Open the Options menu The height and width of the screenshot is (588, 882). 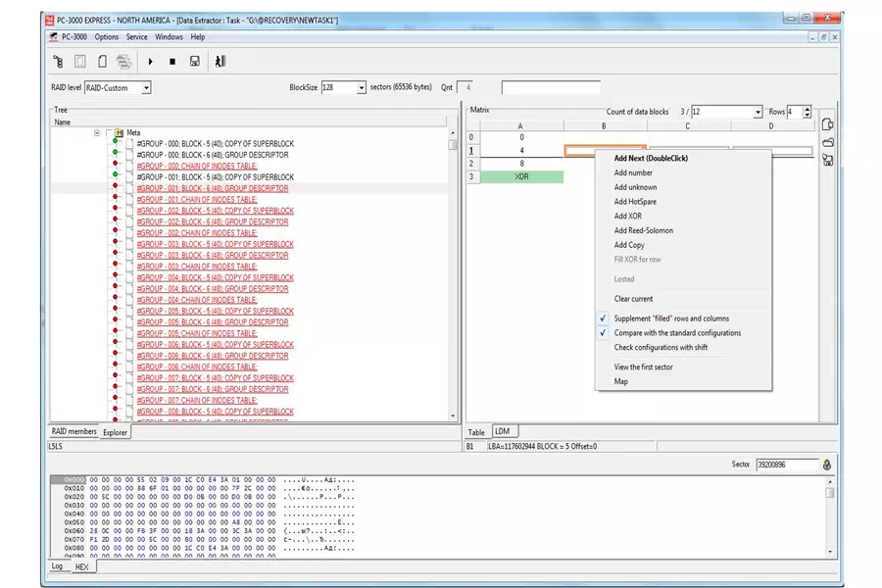(x=106, y=37)
